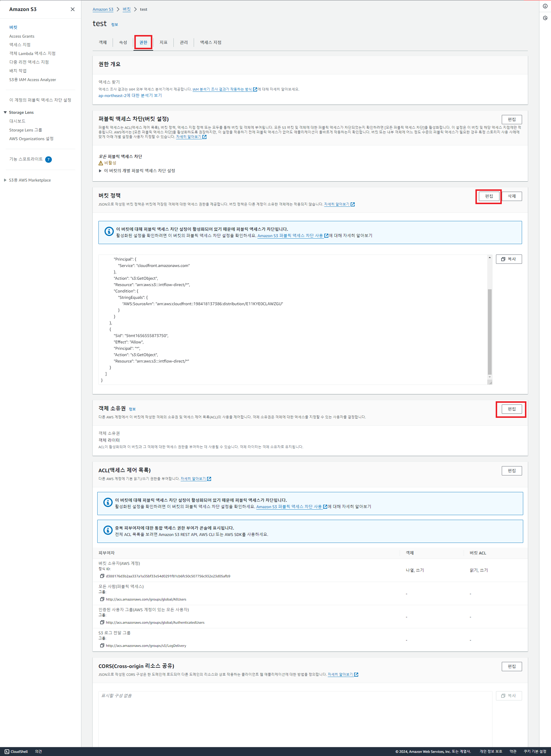Click the info icon in the ACL public-access alert
Screen dimensions: 551x756
click(x=108, y=502)
